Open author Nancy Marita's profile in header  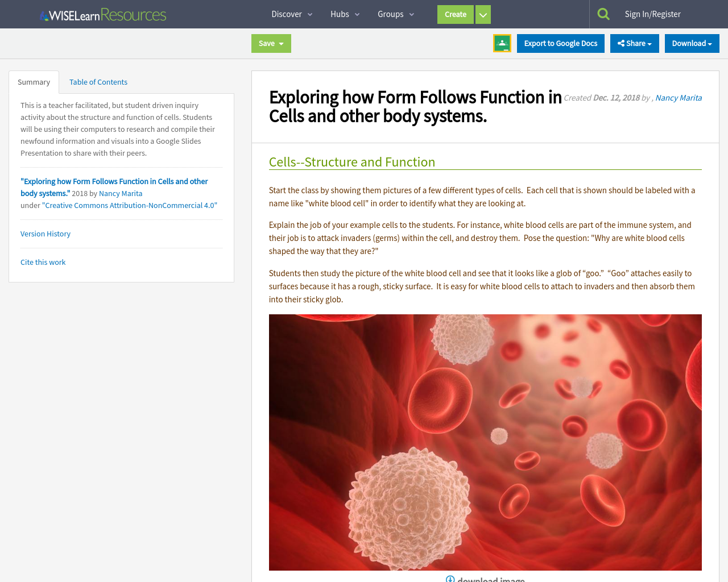pyautogui.click(x=679, y=98)
